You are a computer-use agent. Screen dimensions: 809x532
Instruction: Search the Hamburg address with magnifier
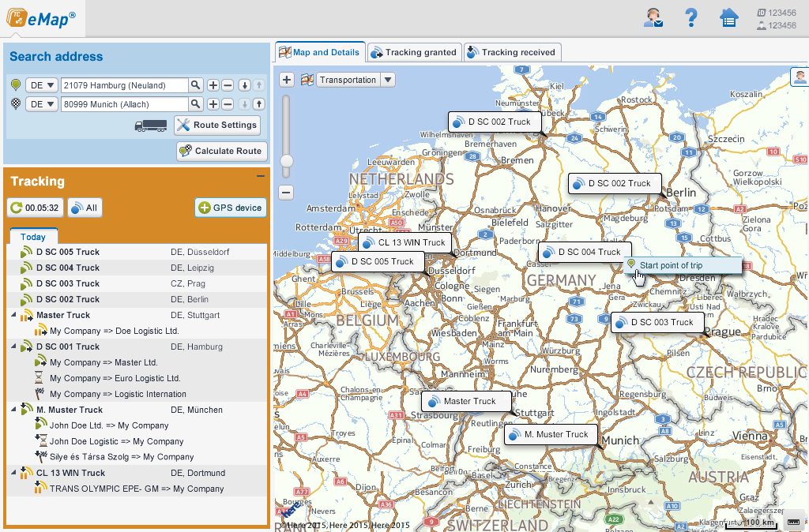[x=195, y=85]
